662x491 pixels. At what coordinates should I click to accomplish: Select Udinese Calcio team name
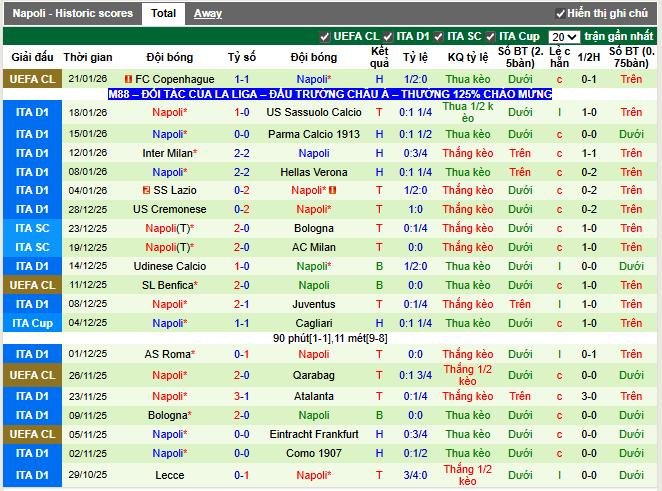[x=170, y=266]
